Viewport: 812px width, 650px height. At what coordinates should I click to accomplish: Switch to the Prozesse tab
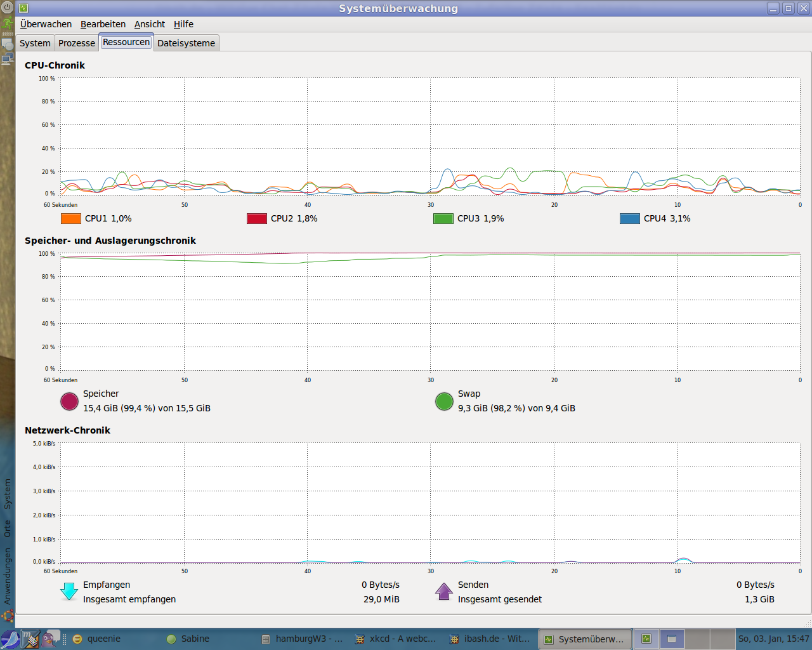coord(76,43)
